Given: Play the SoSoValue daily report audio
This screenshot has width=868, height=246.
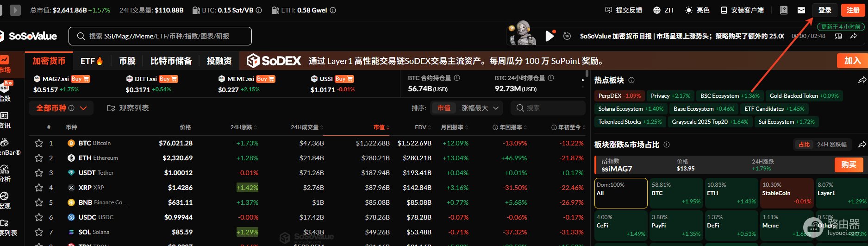Looking at the screenshot, I should (550, 36).
